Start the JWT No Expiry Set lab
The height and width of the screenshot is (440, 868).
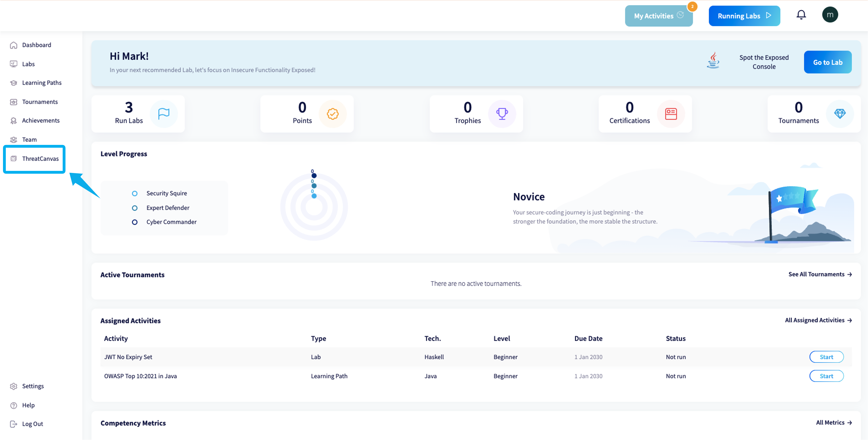(826, 357)
